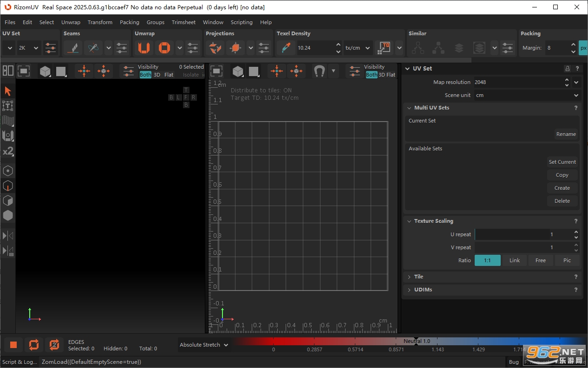Open the Seams extra options dropdown arrow
Image resolution: width=588 pixels, height=368 pixels.
click(x=108, y=48)
